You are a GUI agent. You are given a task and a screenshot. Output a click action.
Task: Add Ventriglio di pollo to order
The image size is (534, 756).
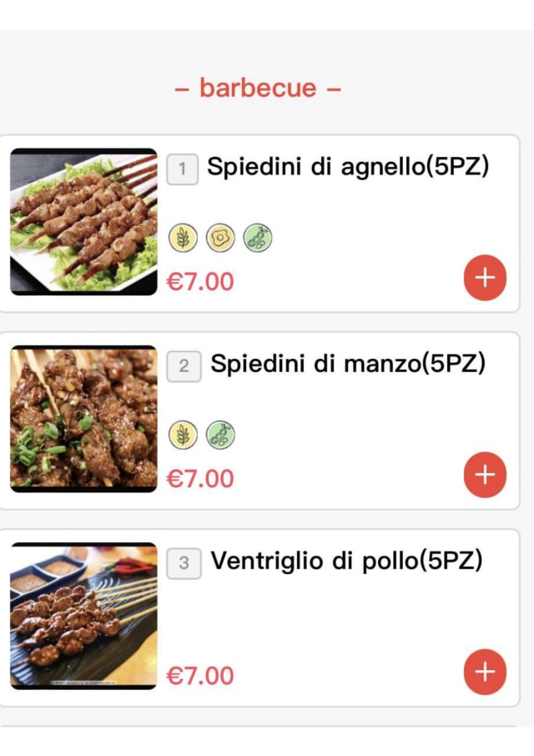pos(485,672)
